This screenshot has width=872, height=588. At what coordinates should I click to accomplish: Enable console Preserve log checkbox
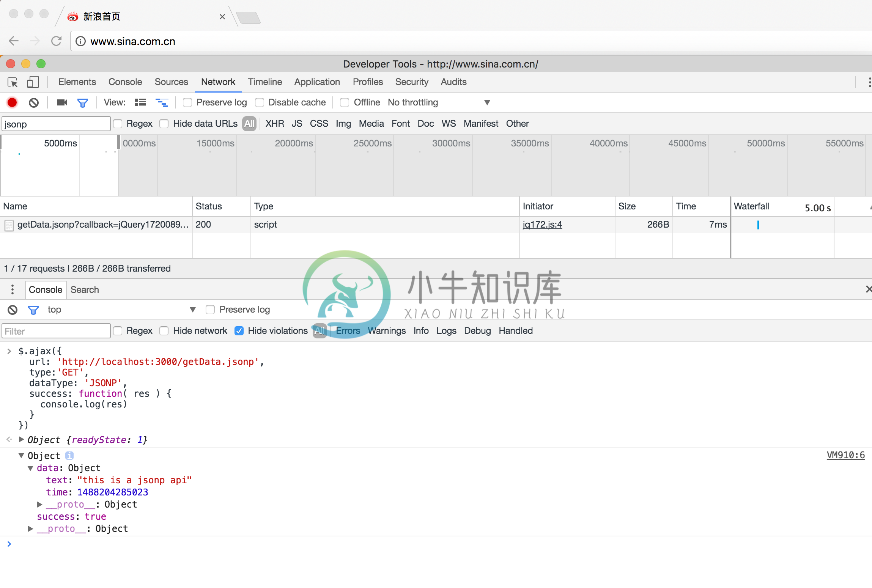pos(210,310)
